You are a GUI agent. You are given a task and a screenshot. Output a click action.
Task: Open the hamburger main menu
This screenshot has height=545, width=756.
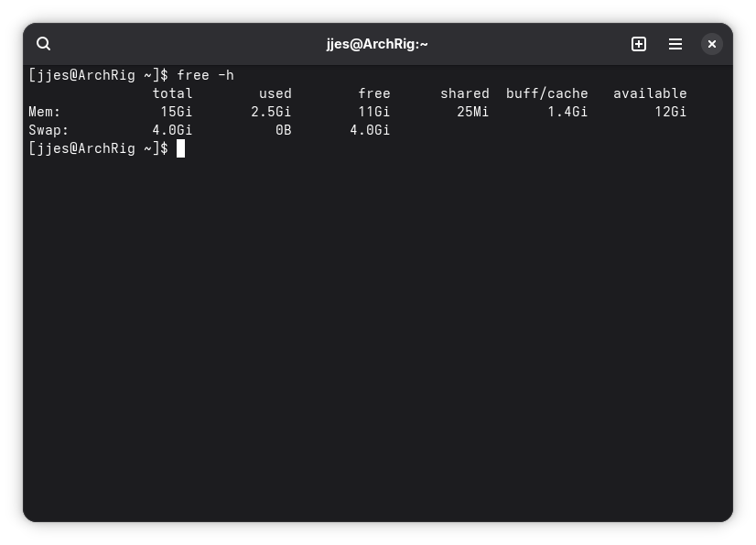click(x=675, y=44)
